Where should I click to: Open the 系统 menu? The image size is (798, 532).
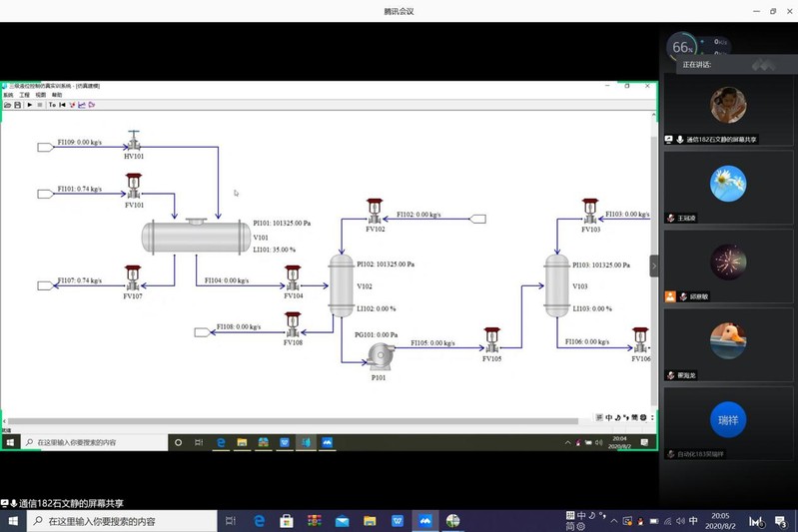[8, 95]
